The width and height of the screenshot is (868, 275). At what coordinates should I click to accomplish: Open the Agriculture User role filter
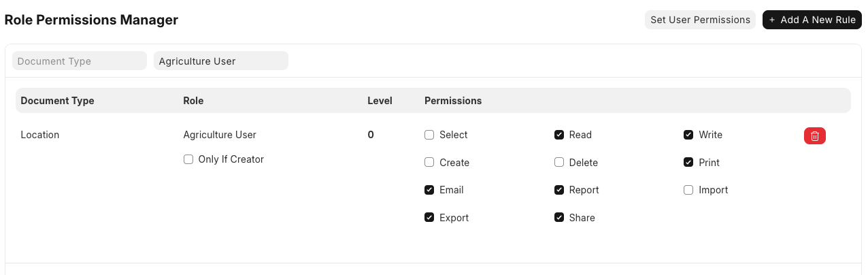click(220, 61)
